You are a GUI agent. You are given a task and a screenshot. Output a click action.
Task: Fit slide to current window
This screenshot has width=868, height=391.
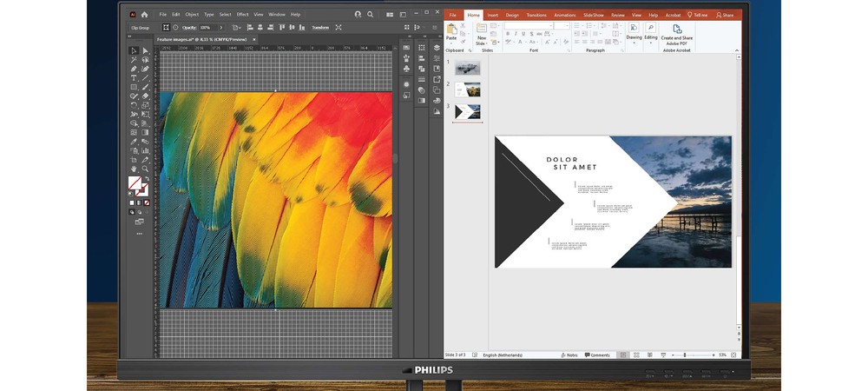point(734,355)
